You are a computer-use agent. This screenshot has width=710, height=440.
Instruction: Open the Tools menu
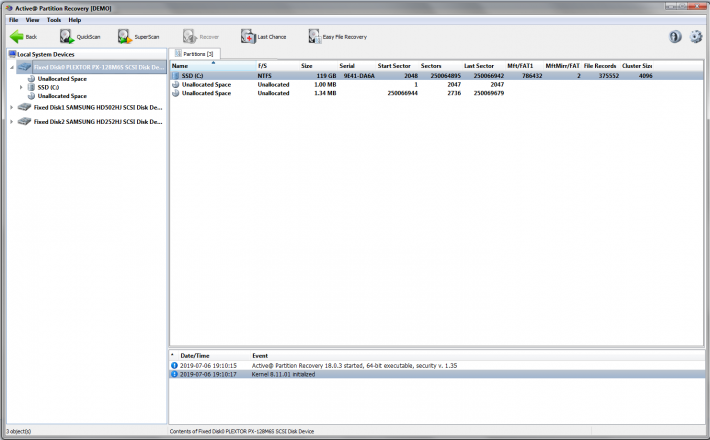tap(53, 20)
